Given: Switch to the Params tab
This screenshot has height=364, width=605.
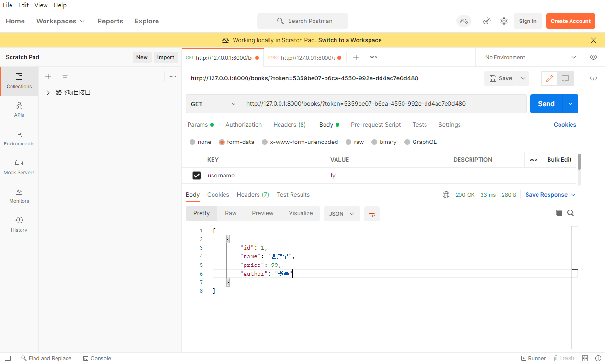Looking at the screenshot, I should (x=201, y=125).
